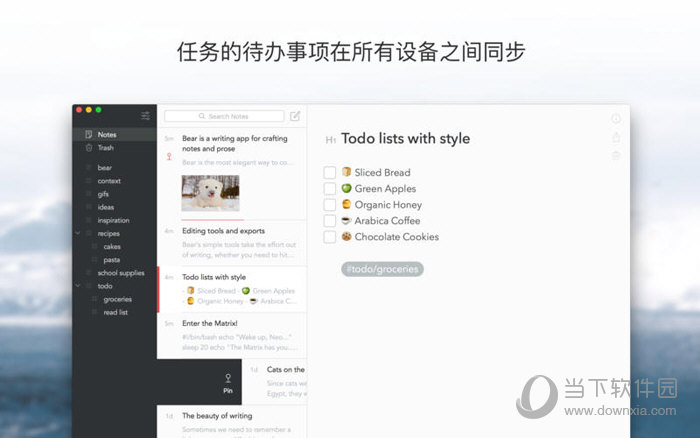700x438 pixels.
Task: Create a new note with compose icon
Action: (x=295, y=116)
